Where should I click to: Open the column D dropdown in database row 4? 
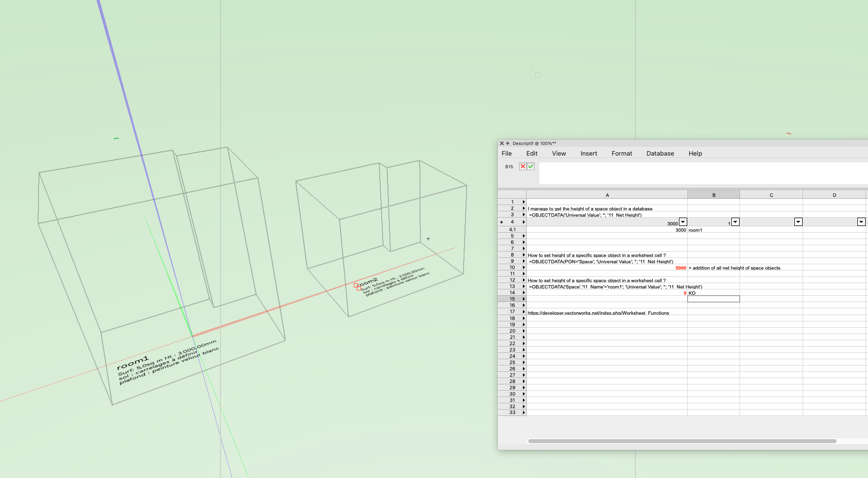[x=861, y=222]
